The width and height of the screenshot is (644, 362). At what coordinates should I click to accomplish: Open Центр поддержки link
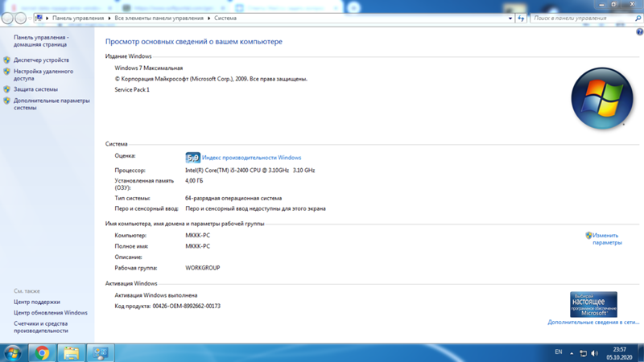click(x=36, y=302)
